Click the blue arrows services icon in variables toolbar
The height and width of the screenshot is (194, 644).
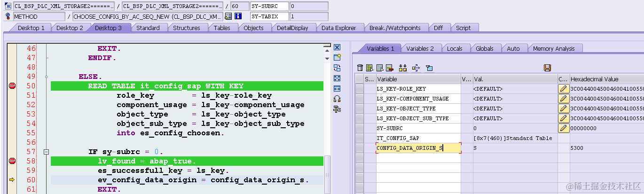point(416,68)
